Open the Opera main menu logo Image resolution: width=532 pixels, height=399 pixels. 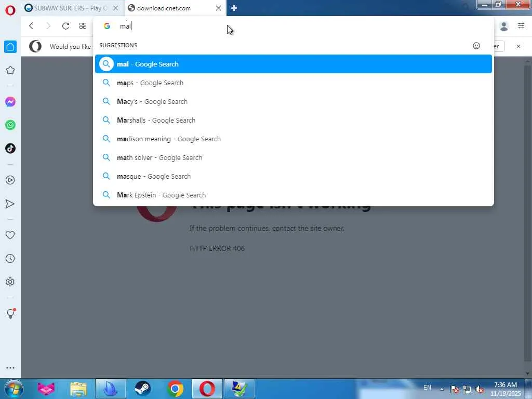[10, 10]
